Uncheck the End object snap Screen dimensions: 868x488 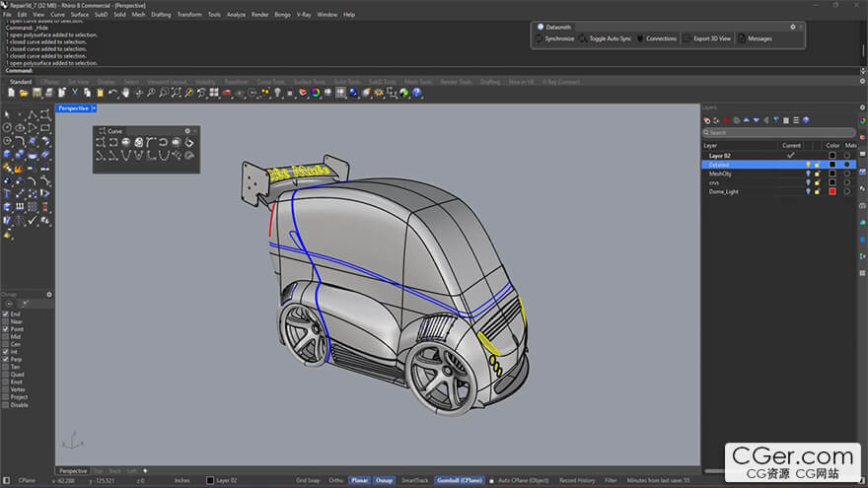click(x=6, y=314)
